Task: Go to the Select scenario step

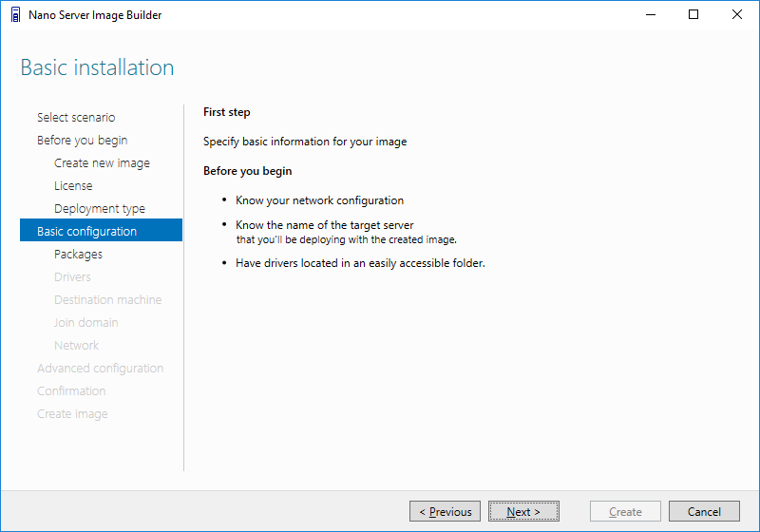Action: click(76, 117)
